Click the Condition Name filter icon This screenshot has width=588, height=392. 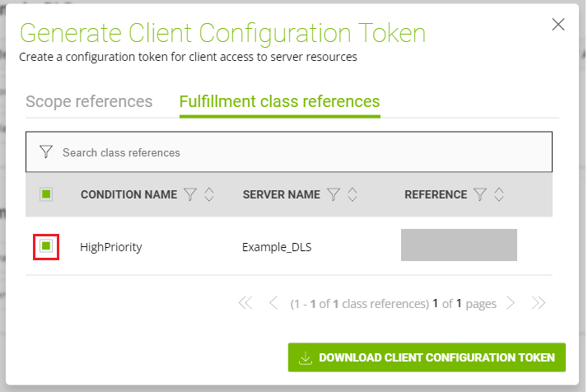tap(190, 194)
